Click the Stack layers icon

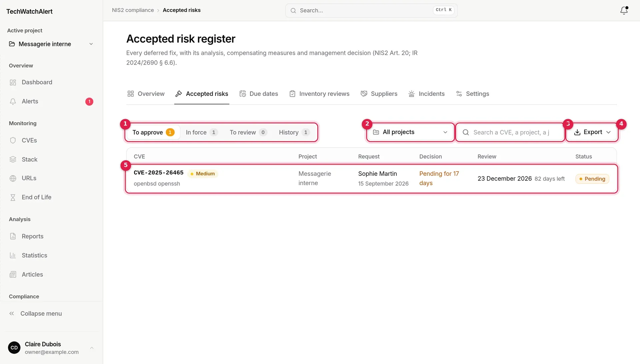click(x=13, y=159)
